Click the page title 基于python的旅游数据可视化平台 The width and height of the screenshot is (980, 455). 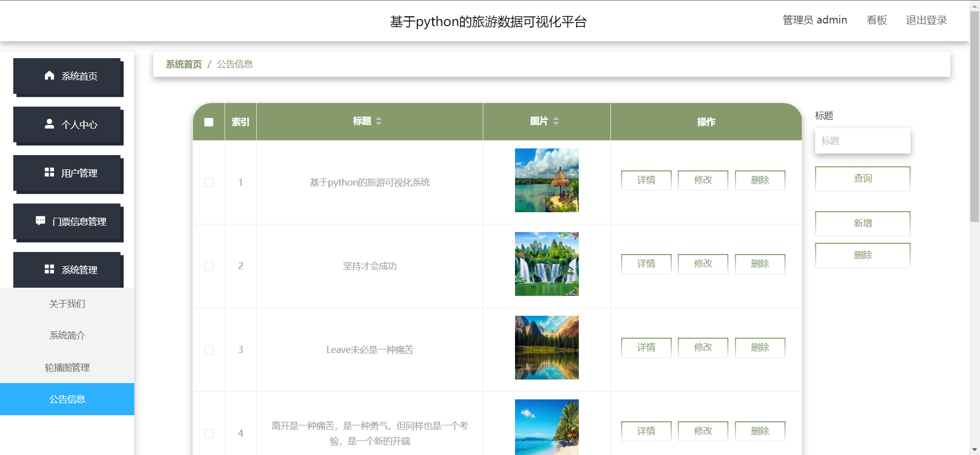[x=488, y=21]
